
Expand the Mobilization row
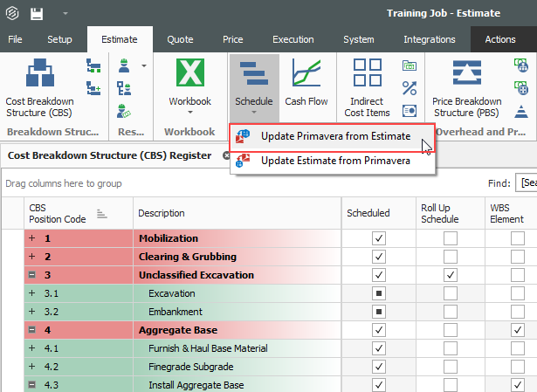tap(31, 238)
